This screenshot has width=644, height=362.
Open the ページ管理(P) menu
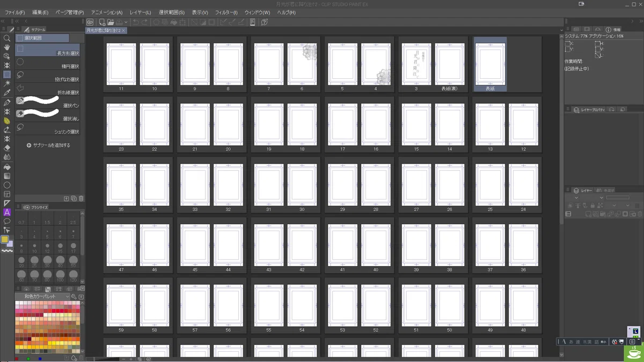(x=70, y=12)
